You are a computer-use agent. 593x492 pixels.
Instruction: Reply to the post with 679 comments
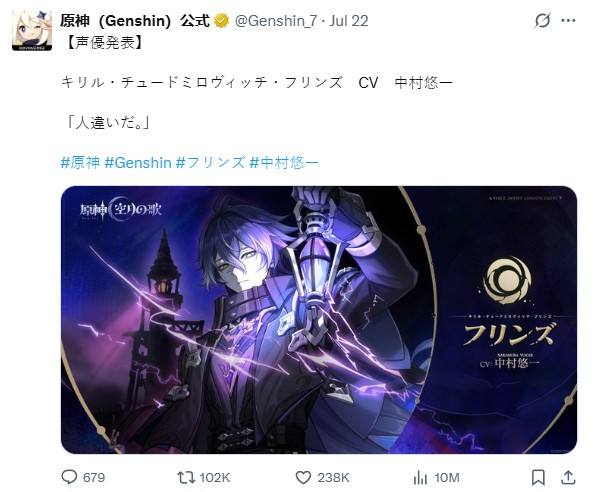tap(69, 477)
